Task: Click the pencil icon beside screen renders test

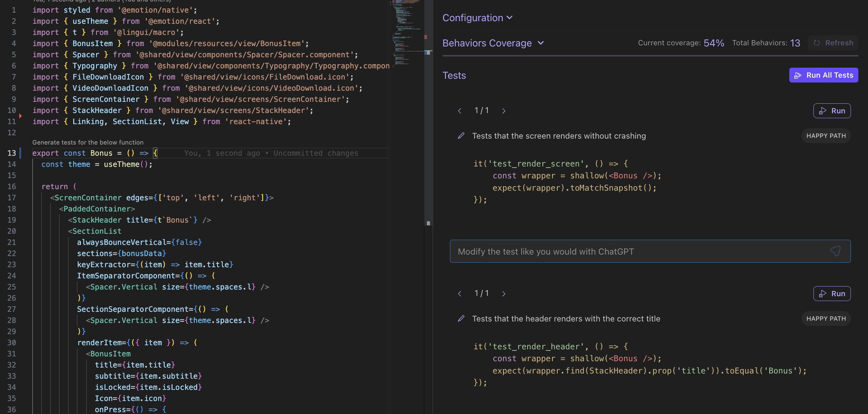Action: pos(461,136)
